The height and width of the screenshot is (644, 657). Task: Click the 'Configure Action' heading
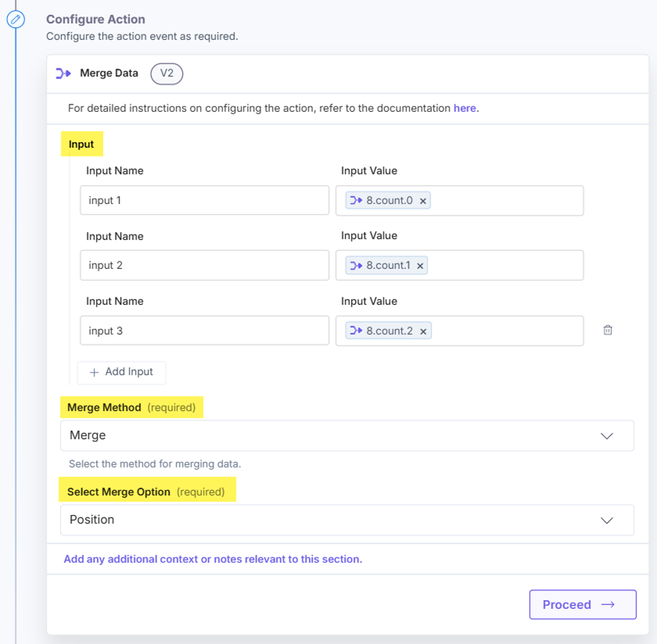click(x=96, y=19)
